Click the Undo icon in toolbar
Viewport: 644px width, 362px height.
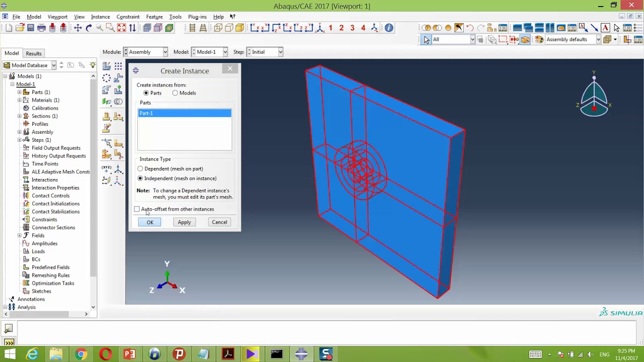(x=470, y=28)
